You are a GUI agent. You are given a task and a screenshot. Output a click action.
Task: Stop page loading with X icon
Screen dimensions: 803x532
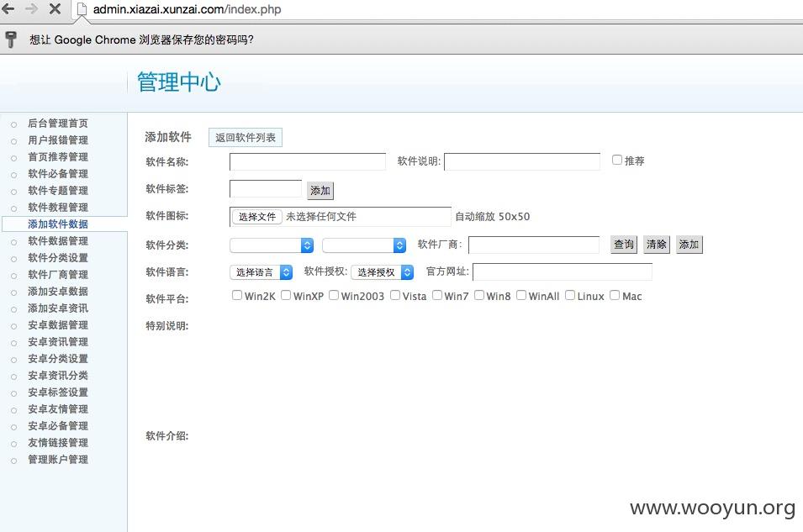click(55, 8)
